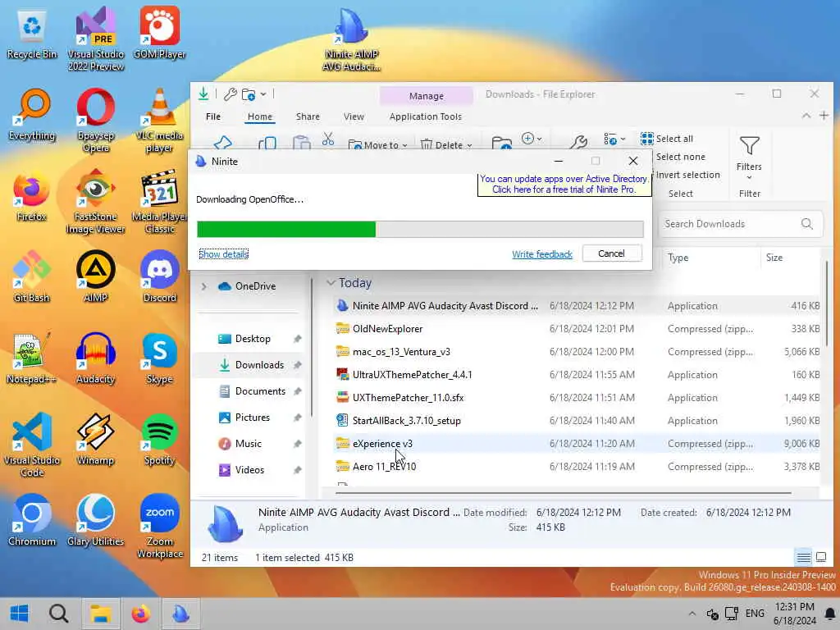Click Show details link in Ninite
The width and height of the screenshot is (840, 630).
coord(223,254)
